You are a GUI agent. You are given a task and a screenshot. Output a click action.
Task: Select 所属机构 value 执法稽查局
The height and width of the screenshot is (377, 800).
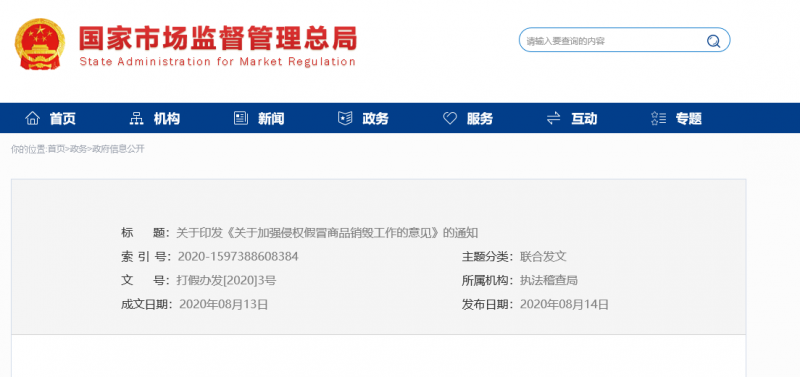click(549, 280)
